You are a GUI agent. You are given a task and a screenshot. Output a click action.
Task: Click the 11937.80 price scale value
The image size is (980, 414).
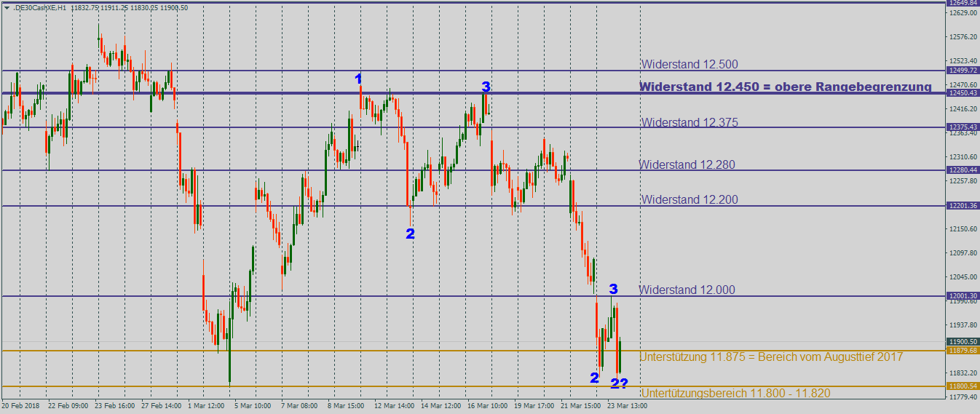(x=963, y=325)
